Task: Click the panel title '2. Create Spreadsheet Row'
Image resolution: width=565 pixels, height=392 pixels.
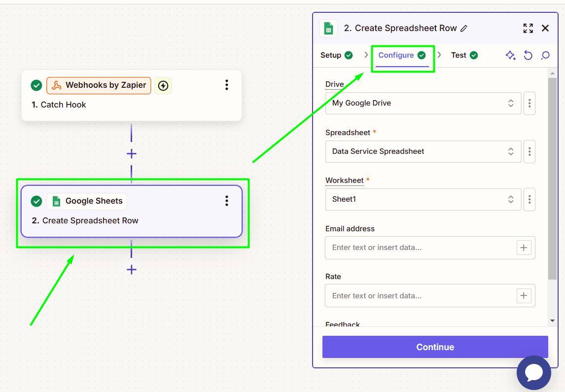Action: [400, 28]
